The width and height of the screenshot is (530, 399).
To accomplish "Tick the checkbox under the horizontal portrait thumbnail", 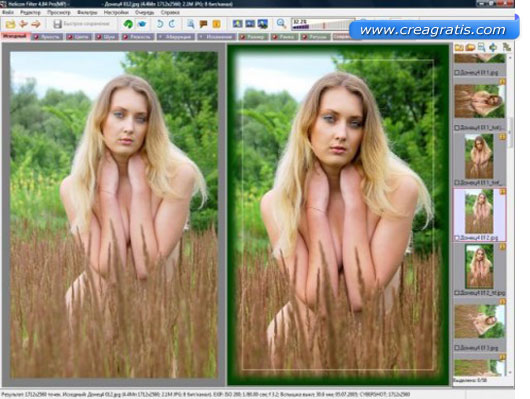I will pos(457,127).
